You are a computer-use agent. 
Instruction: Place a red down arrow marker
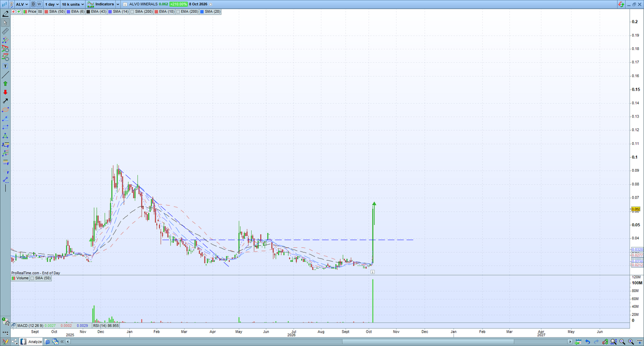tap(5, 92)
